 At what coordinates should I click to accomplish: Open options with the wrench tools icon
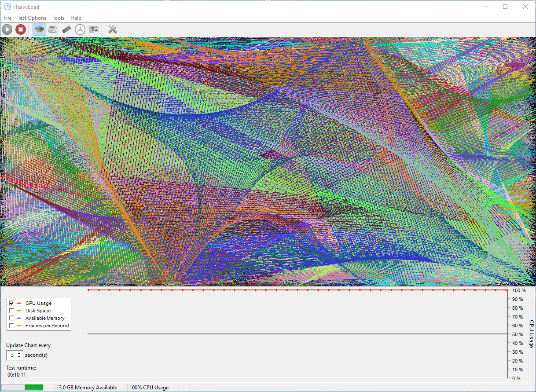tap(112, 29)
